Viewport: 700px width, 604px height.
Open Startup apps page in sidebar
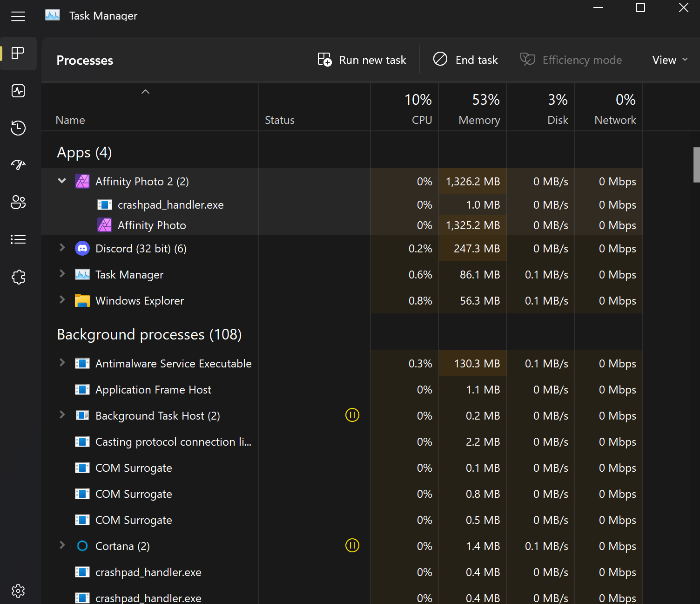click(x=18, y=165)
